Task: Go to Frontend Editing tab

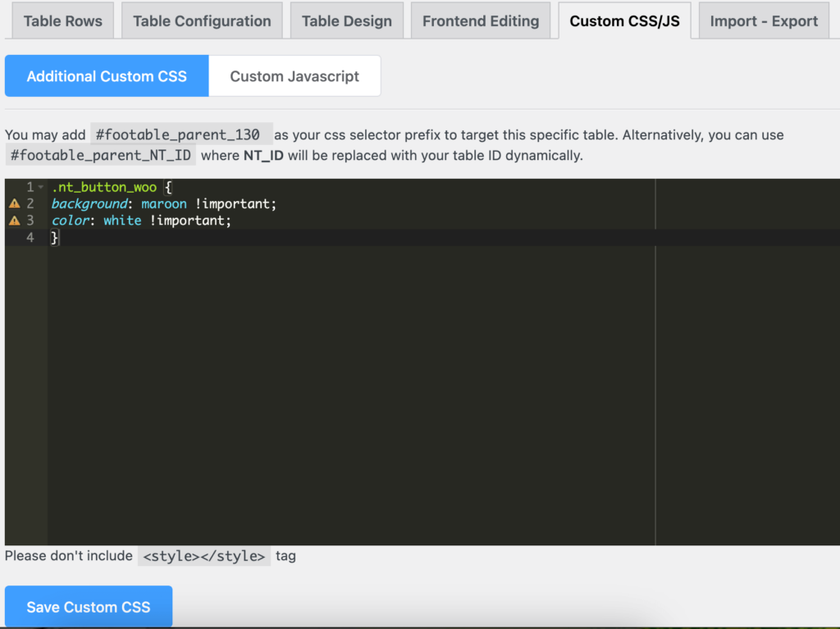Action: coord(481,21)
